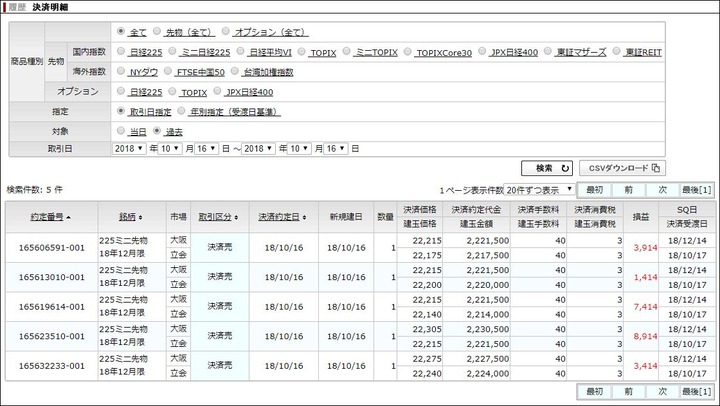Viewport: 720px width, 406px height.
Task: Select option 日経225 radio button
Action: pyautogui.click(x=121, y=91)
